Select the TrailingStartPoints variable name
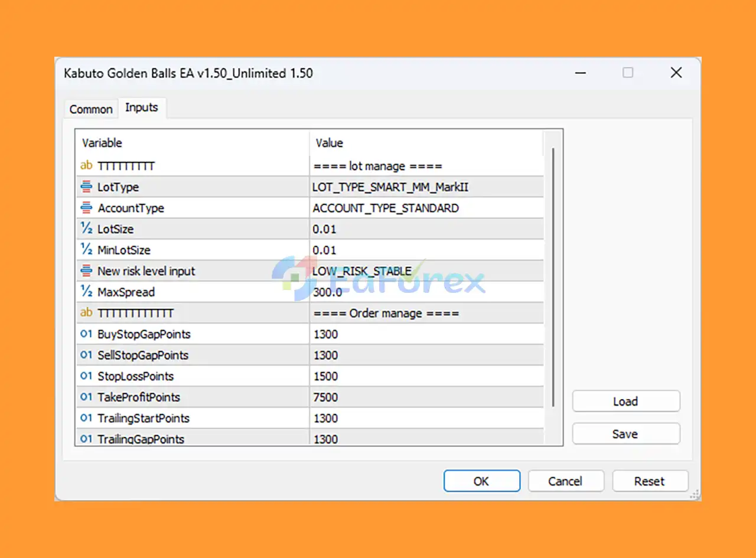This screenshot has width=756, height=558. pos(144,418)
